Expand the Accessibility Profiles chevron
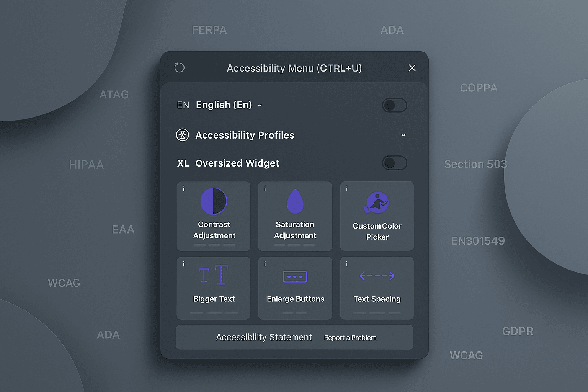This screenshot has width=588, height=392. 403,135
